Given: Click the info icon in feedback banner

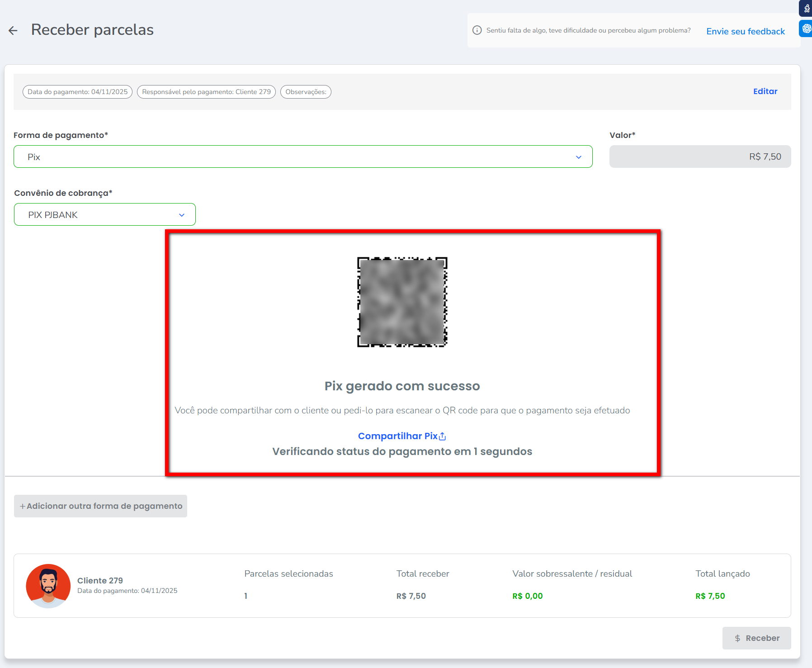Looking at the screenshot, I should (x=477, y=30).
